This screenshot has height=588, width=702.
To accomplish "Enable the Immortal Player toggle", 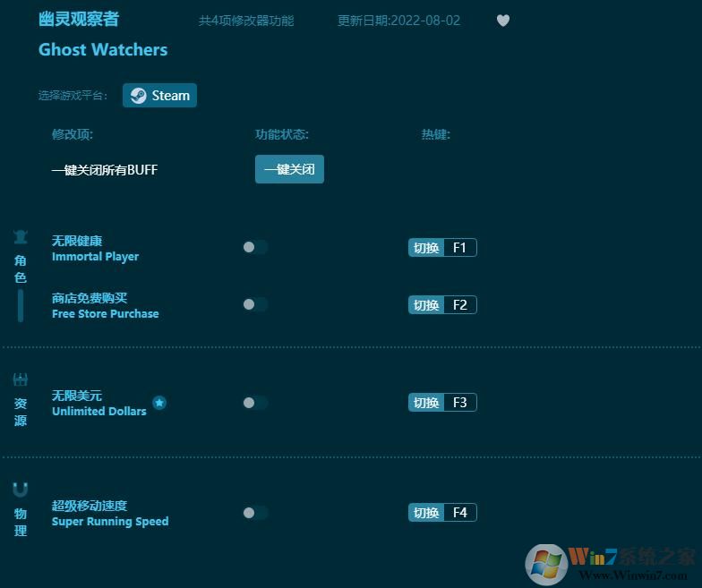I will [254, 248].
